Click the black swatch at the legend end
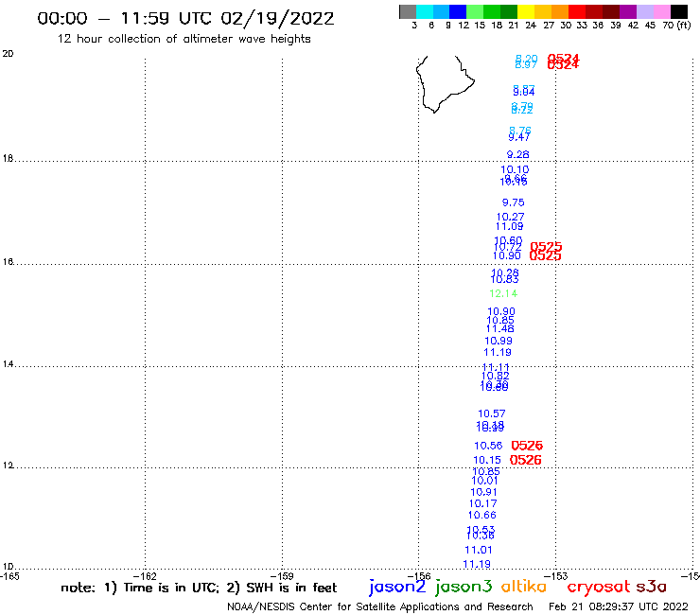Screen dimensions: 700x615 pyautogui.click(x=679, y=11)
